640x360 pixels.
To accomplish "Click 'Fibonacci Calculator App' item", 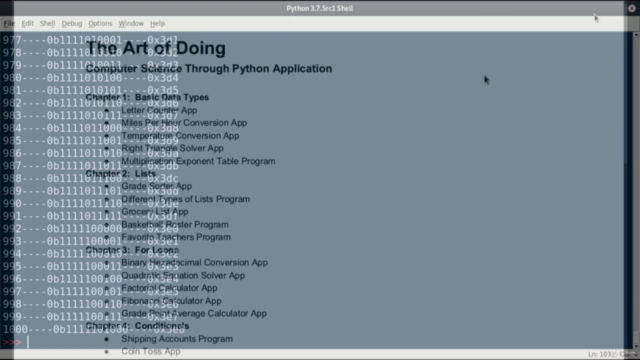I will [x=171, y=301].
